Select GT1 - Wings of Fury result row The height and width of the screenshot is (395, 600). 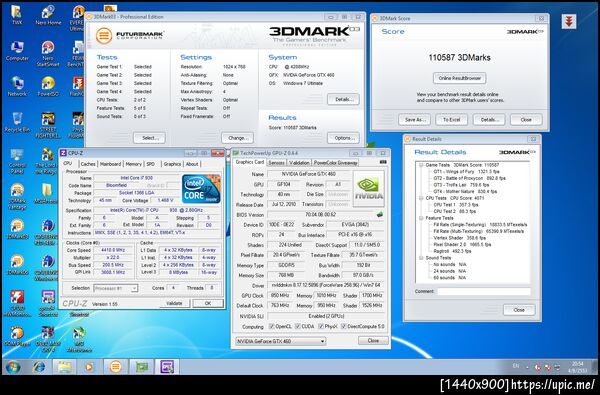[x=466, y=171]
